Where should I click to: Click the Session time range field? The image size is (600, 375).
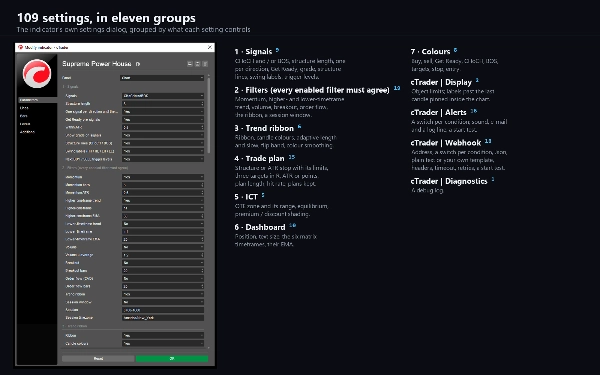[x=163, y=310]
